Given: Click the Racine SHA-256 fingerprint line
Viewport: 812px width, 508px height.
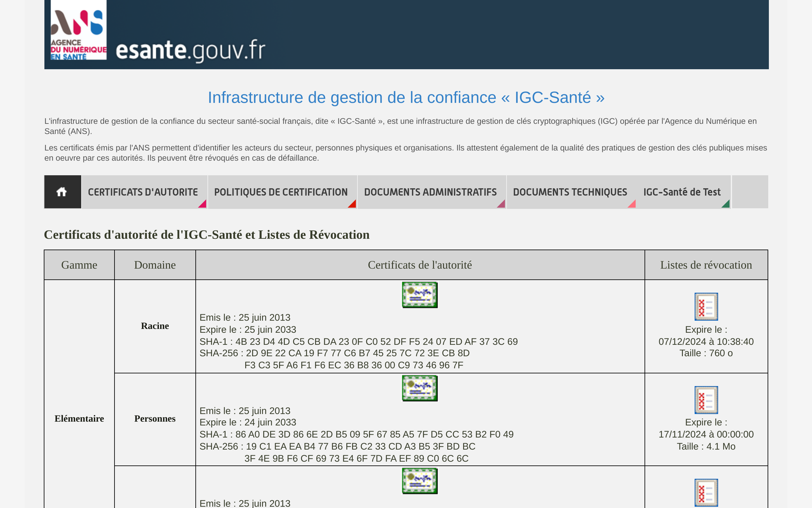Looking at the screenshot, I should tap(335, 359).
